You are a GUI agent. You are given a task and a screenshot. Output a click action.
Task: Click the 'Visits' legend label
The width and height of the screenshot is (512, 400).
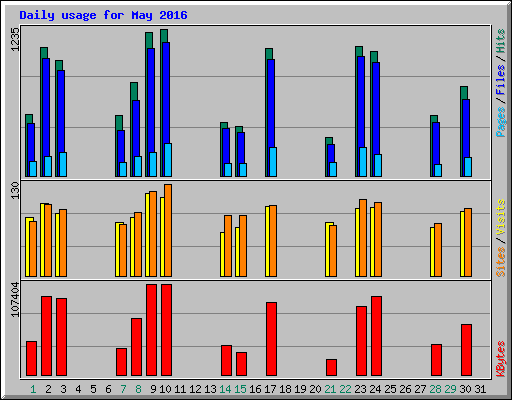pos(501,218)
